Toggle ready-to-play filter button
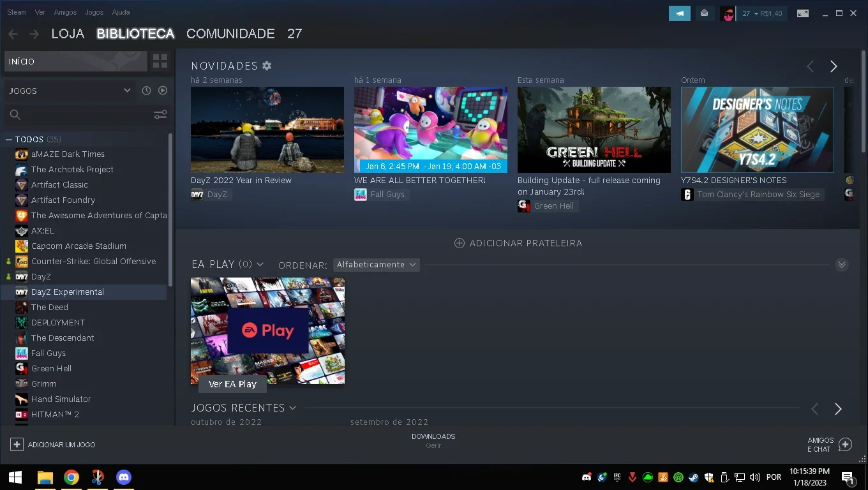 163,91
